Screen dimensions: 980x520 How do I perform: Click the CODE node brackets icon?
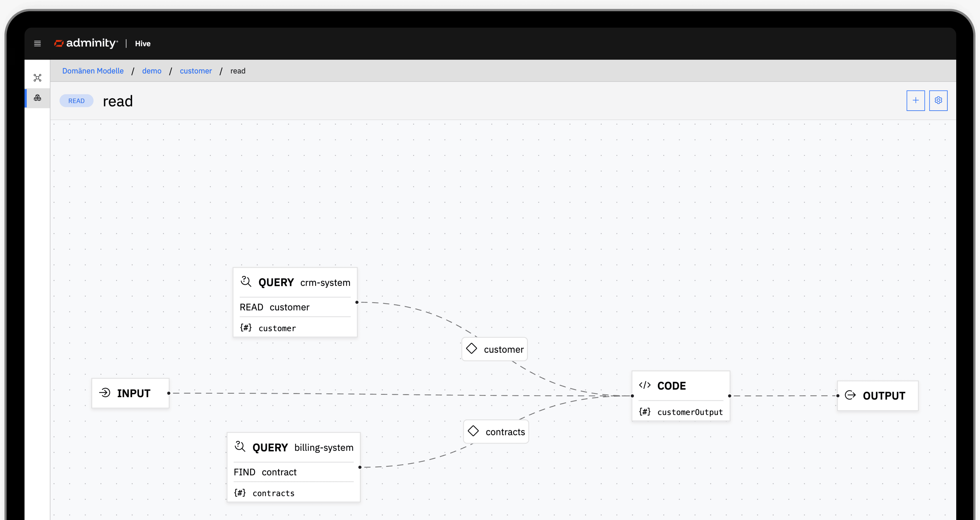645,385
